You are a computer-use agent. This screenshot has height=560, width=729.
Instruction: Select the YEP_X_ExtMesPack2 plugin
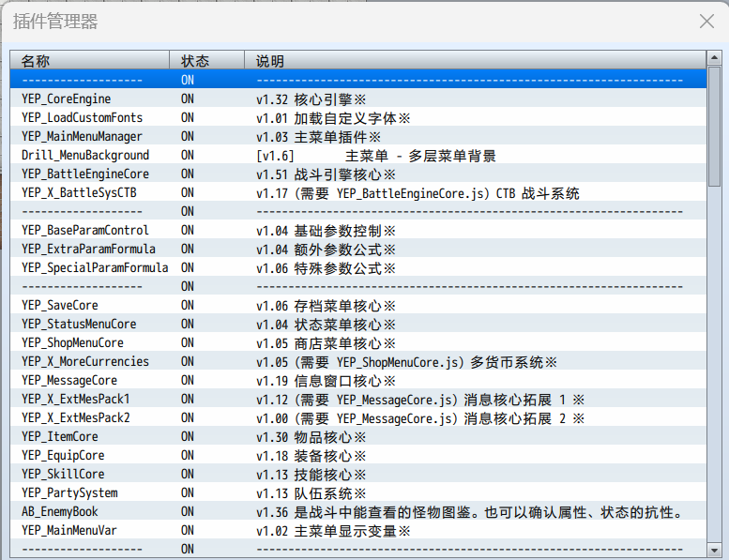pos(358,417)
